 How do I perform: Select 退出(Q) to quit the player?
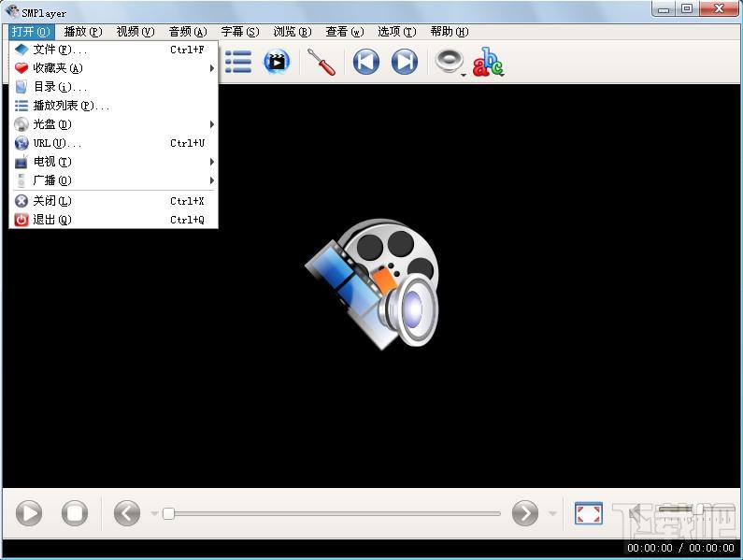tap(114, 220)
